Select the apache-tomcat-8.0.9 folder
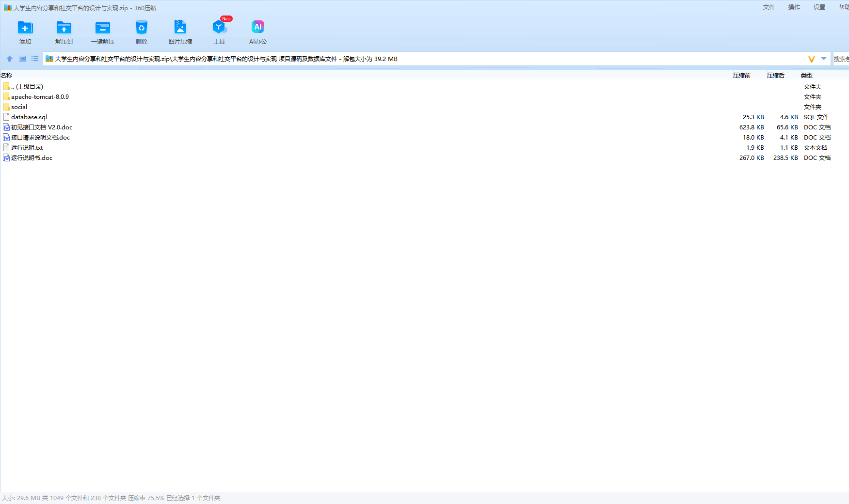Image resolution: width=849 pixels, height=504 pixels. point(40,97)
